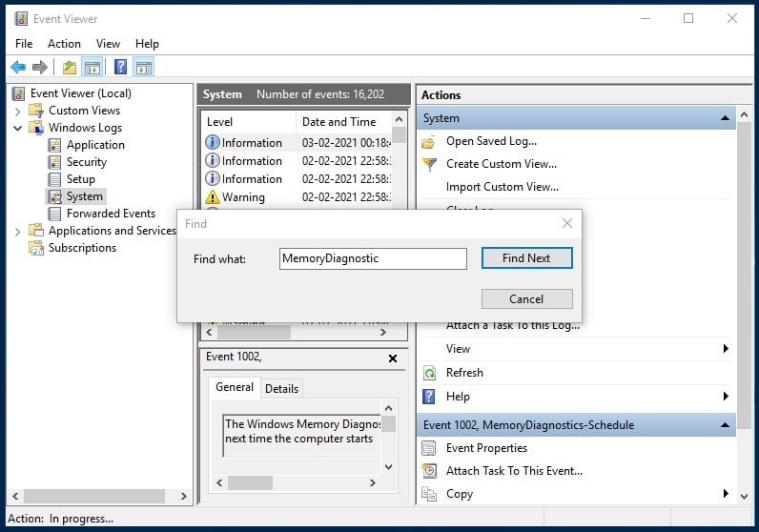Click the info icon of the 03-02-2021 event
The width and height of the screenshot is (759, 532).
pos(212,142)
